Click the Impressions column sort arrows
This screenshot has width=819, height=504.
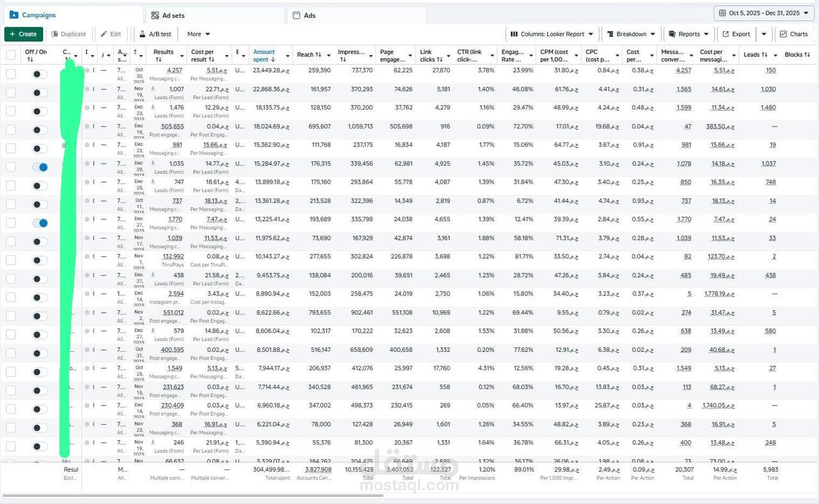click(343, 59)
